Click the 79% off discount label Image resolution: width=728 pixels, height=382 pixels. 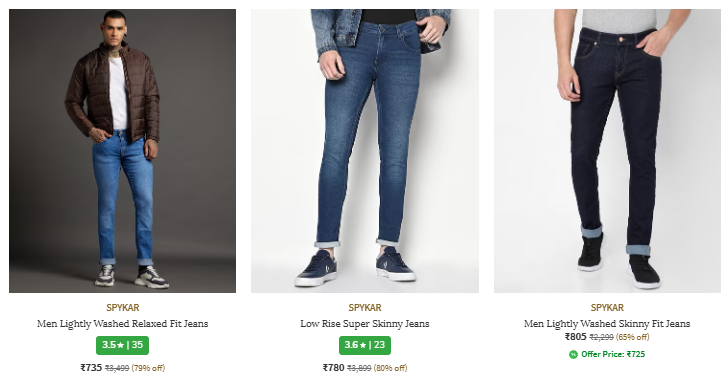coord(148,368)
